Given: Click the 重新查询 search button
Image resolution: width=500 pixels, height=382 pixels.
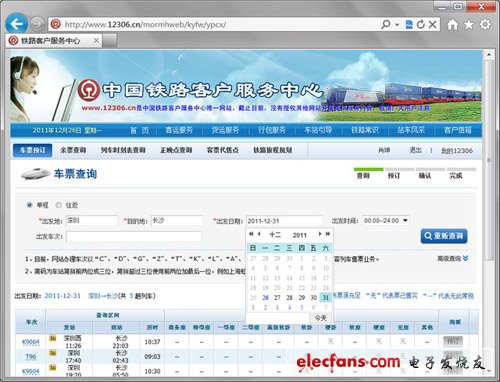Looking at the screenshot, I should click(x=444, y=236).
